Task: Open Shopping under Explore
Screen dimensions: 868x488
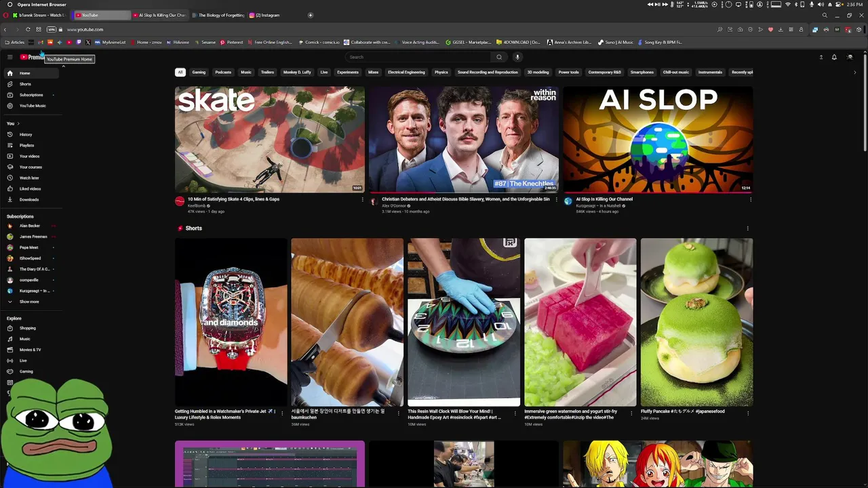Action: (x=31, y=328)
